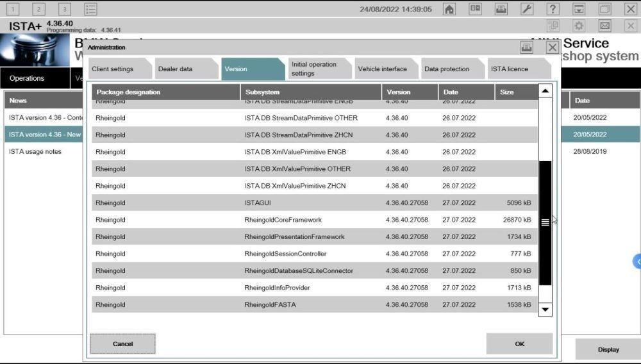The width and height of the screenshot is (641, 364).
Task: Select the ISTAGUI row
Action: point(314,203)
